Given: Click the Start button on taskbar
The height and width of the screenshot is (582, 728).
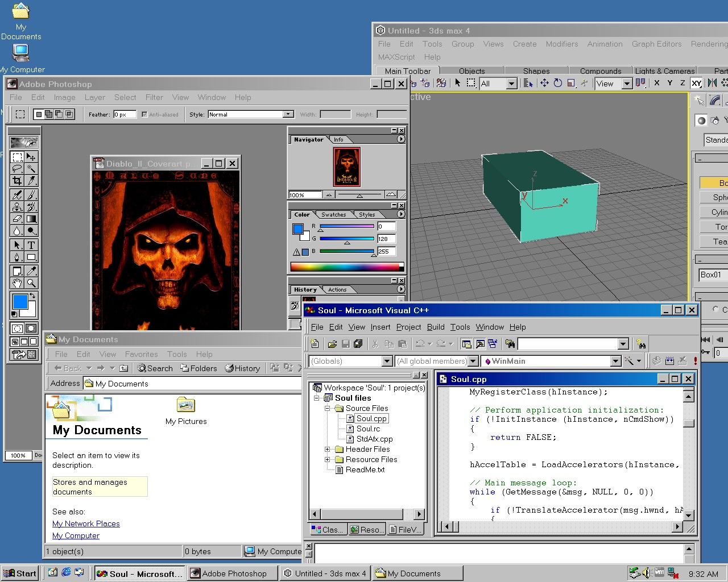Looking at the screenshot, I should [x=20, y=573].
